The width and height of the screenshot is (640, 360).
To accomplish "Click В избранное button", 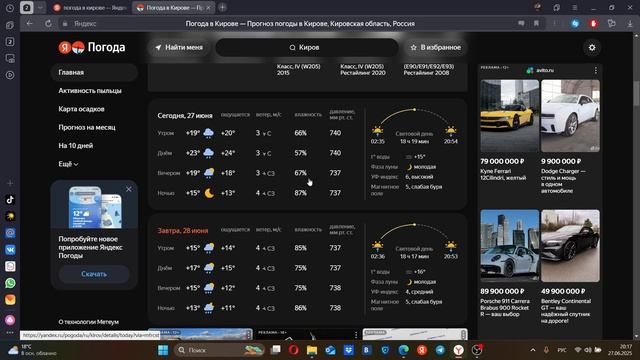I will click(436, 47).
